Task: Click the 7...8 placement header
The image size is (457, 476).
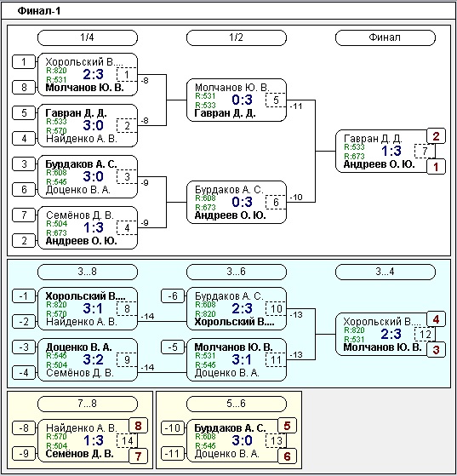Action: point(88,404)
